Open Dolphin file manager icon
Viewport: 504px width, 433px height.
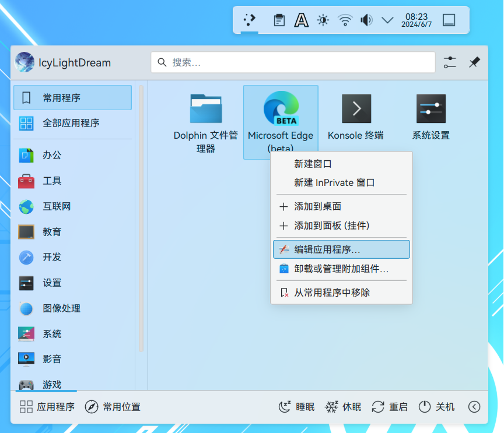(x=205, y=109)
